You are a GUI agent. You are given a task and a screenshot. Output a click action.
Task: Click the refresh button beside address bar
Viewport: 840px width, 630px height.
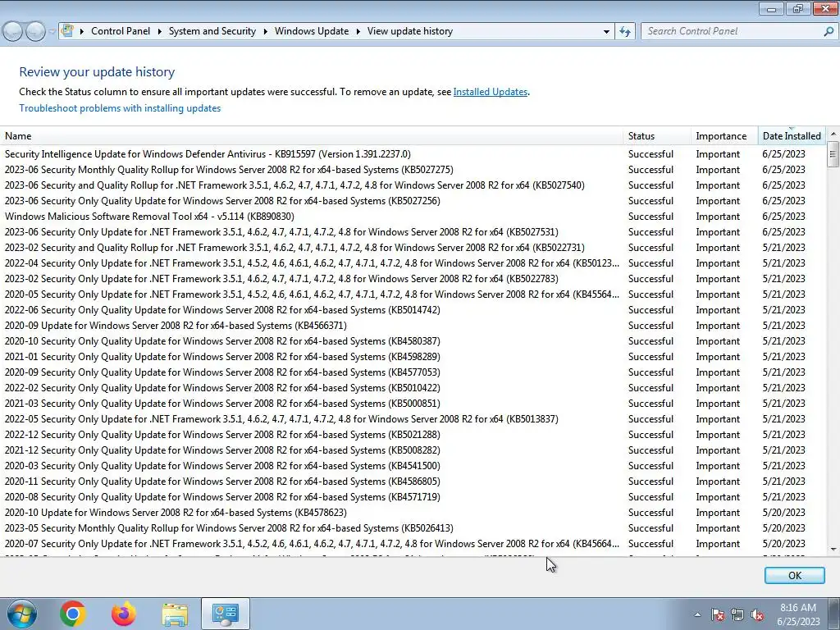point(624,31)
